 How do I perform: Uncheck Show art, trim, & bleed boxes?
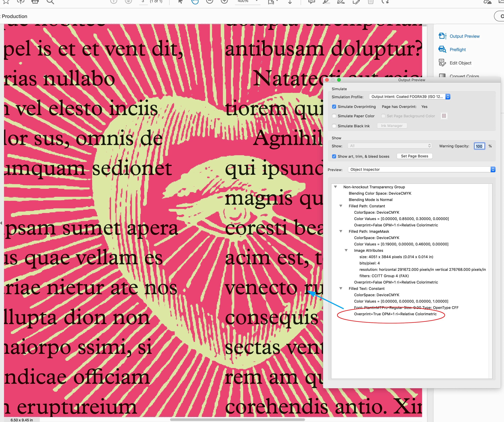(x=334, y=156)
